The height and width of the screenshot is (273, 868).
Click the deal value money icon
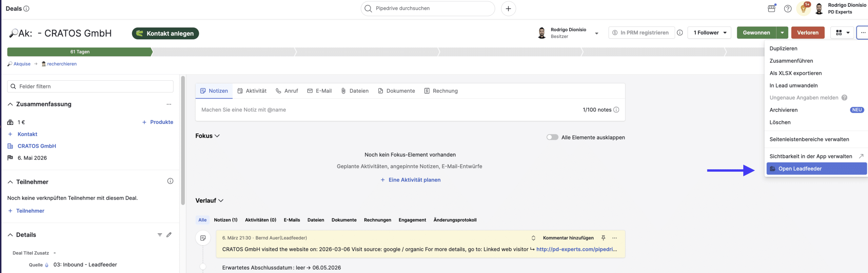(10, 122)
